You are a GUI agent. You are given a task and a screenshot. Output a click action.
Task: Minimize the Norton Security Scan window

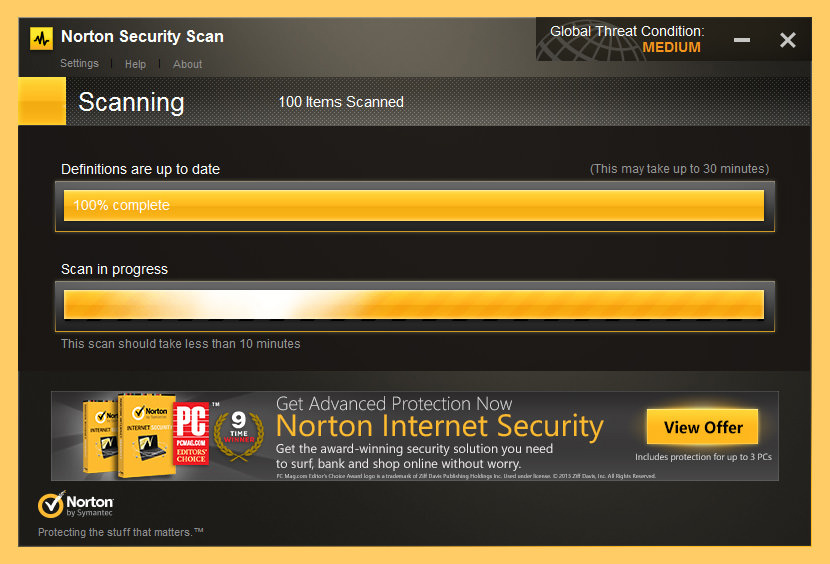point(742,40)
